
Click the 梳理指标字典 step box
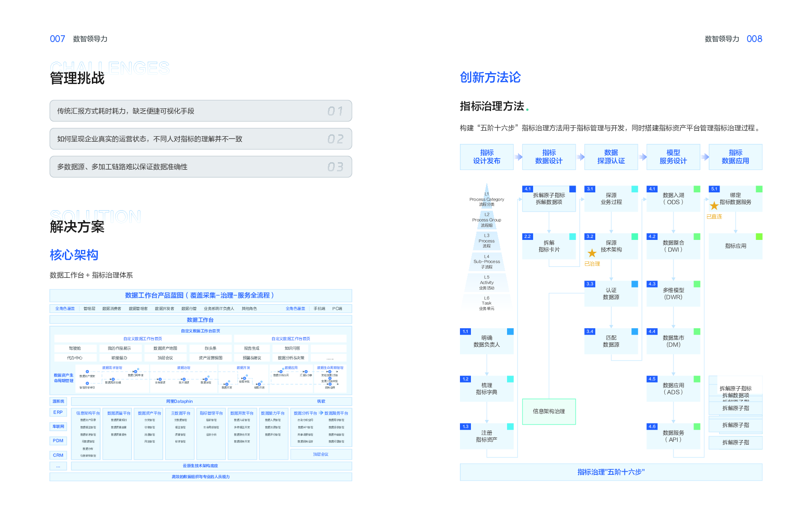point(487,389)
